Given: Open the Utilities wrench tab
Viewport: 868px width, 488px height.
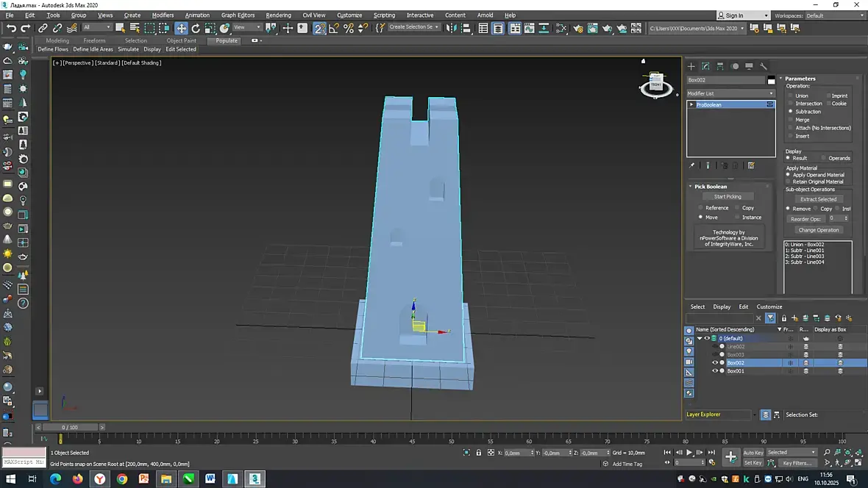Looking at the screenshot, I should (764, 66).
